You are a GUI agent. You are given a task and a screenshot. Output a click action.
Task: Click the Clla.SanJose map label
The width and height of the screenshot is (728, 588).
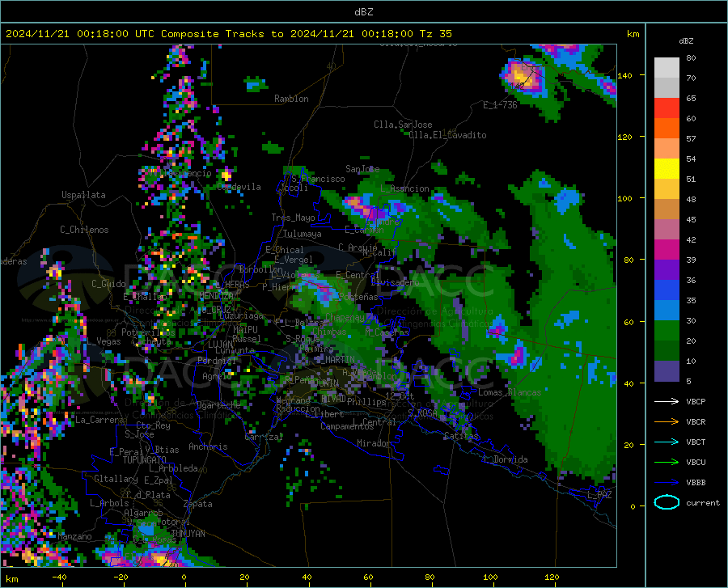pos(403,125)
